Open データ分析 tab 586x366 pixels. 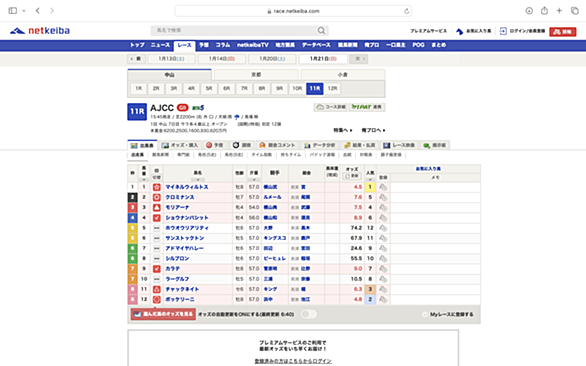coord(319,145)
